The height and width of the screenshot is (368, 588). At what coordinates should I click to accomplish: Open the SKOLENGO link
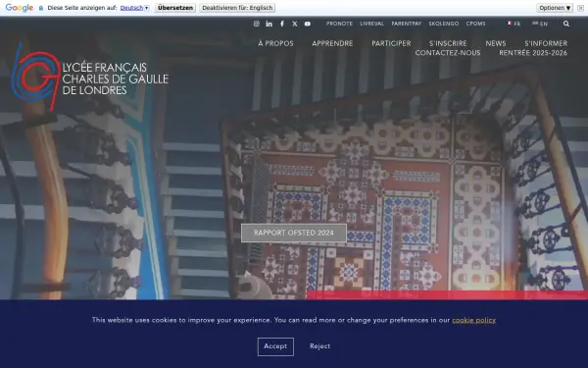[x=444, y=24]
